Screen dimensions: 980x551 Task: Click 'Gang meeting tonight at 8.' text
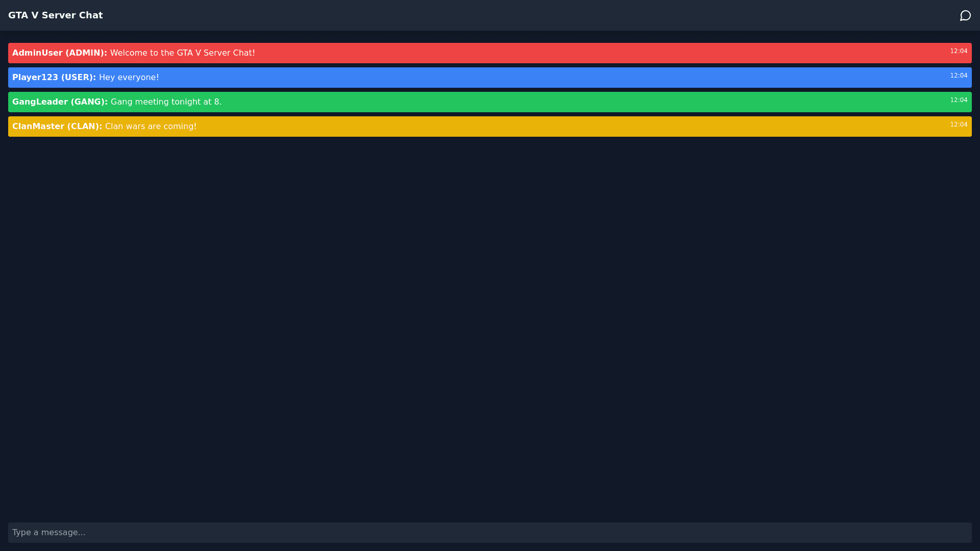(166, 102)
